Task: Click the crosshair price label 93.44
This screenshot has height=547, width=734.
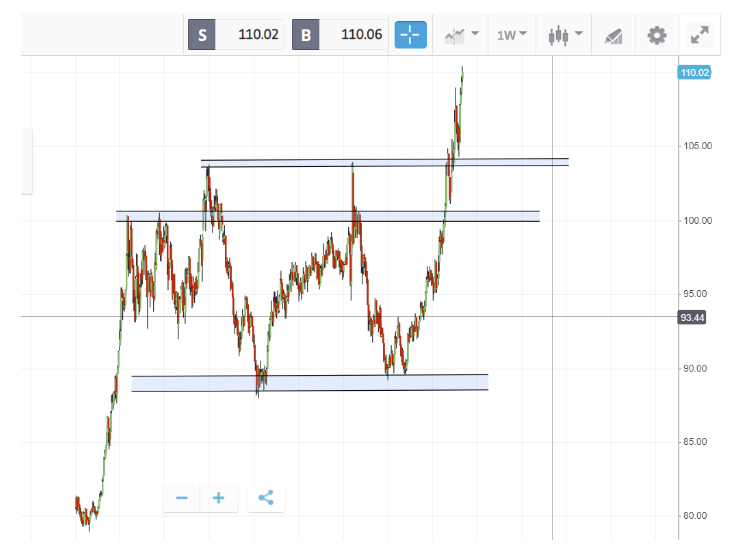Action: (692, 318)
